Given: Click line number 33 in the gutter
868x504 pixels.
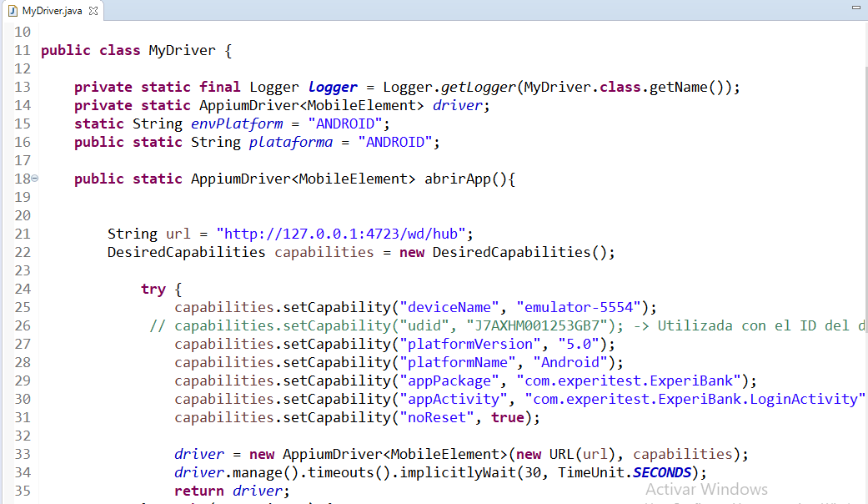Looking at the screenshot, I should (x=22, y=454).
